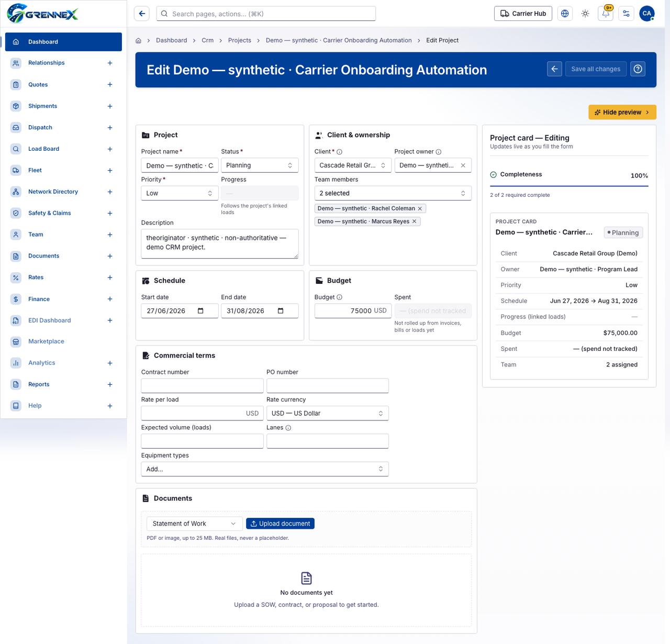The width and height of the screenshot is (670, 644).
Task: Open the Client dropdown Cascade Retail
Action: coord(353,165)
